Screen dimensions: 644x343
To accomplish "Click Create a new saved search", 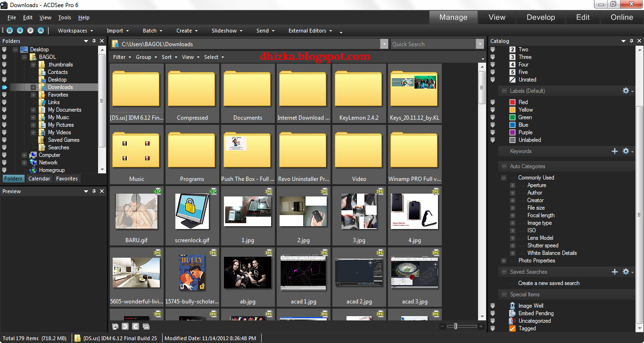I will pyautogui.click(x=549, y=283).
